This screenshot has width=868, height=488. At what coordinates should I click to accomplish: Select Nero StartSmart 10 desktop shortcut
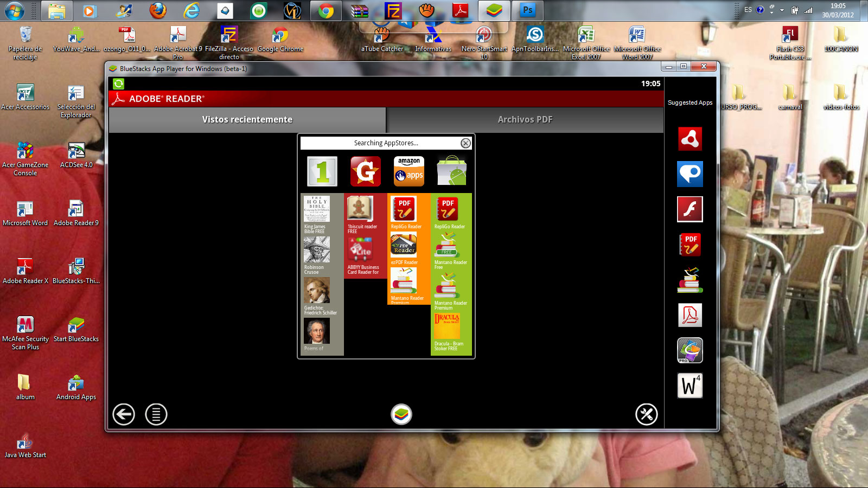[484, 43]
